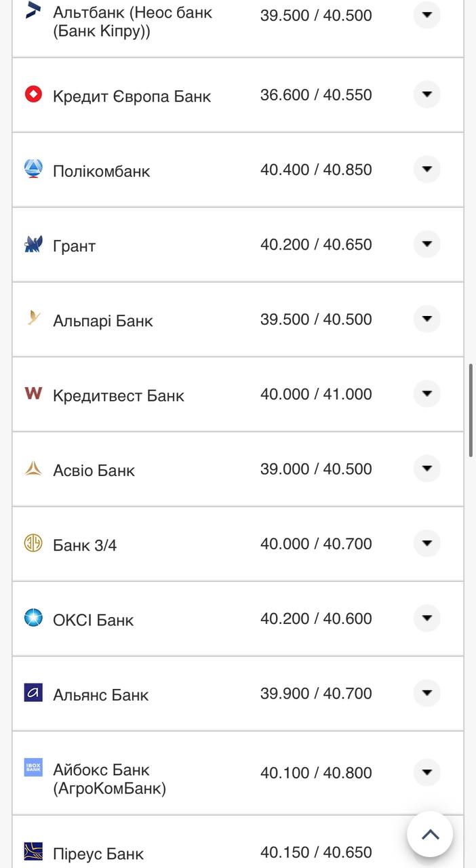The image size is (476, 868).
Task: Click the Айбокс Банк logo icon
Action: point(33,767)
